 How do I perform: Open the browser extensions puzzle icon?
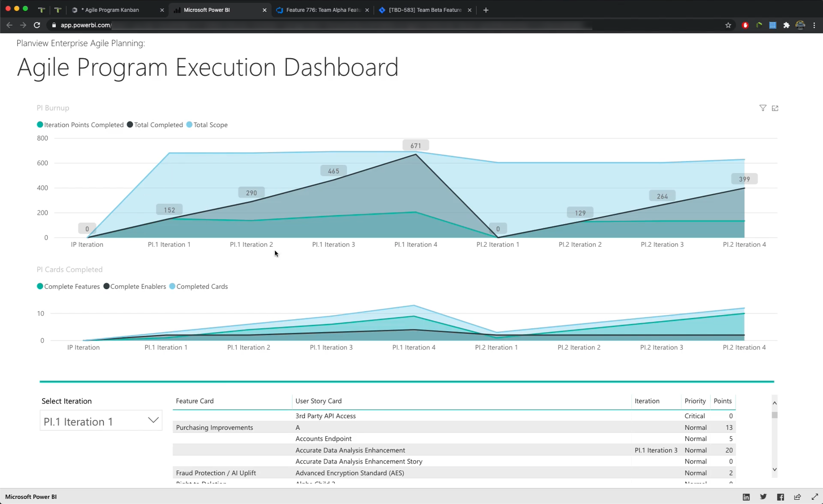tap(786, 25)
